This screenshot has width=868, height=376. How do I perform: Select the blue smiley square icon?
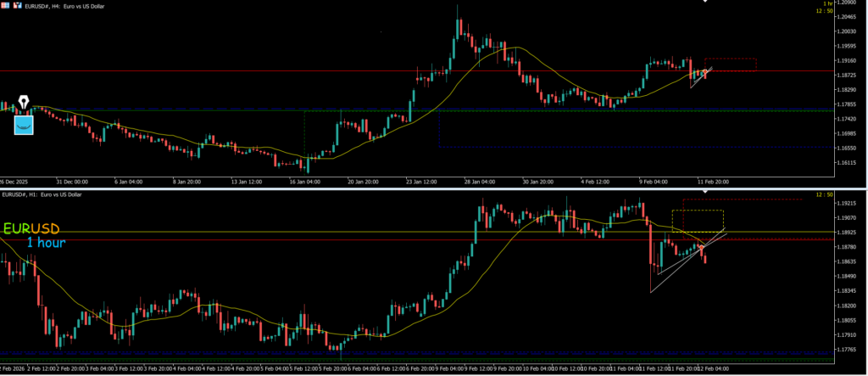point(24,124)
